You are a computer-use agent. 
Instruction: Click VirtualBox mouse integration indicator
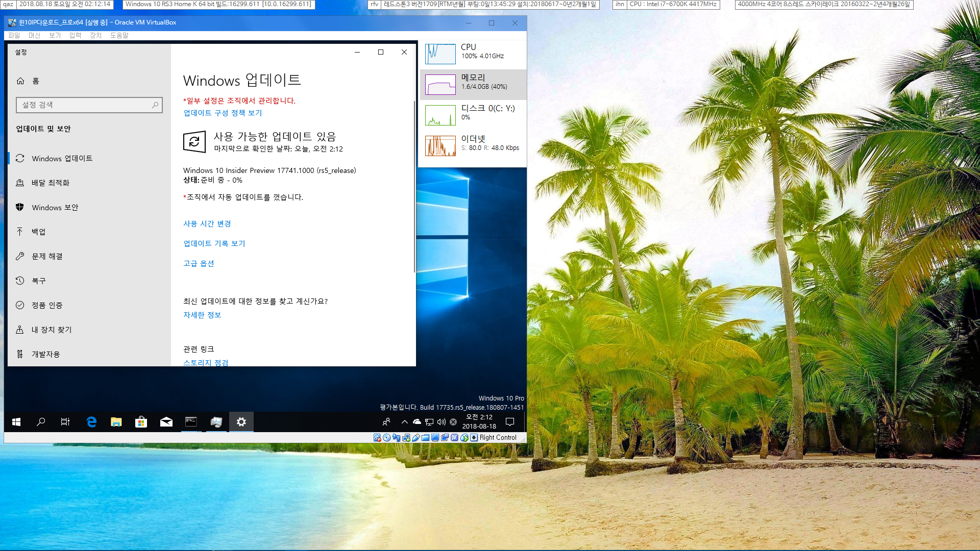[x=464, y=438]
